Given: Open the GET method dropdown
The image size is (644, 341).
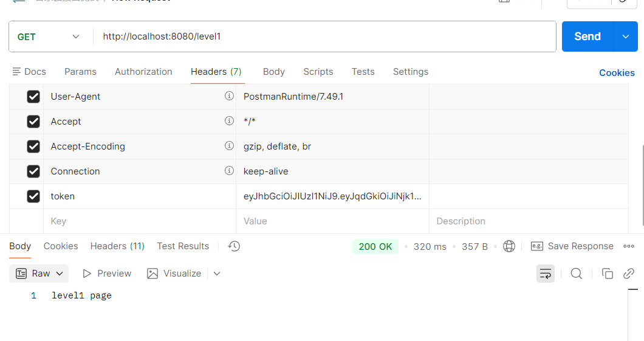Looking at the screenshot, I should pos(49,36).
